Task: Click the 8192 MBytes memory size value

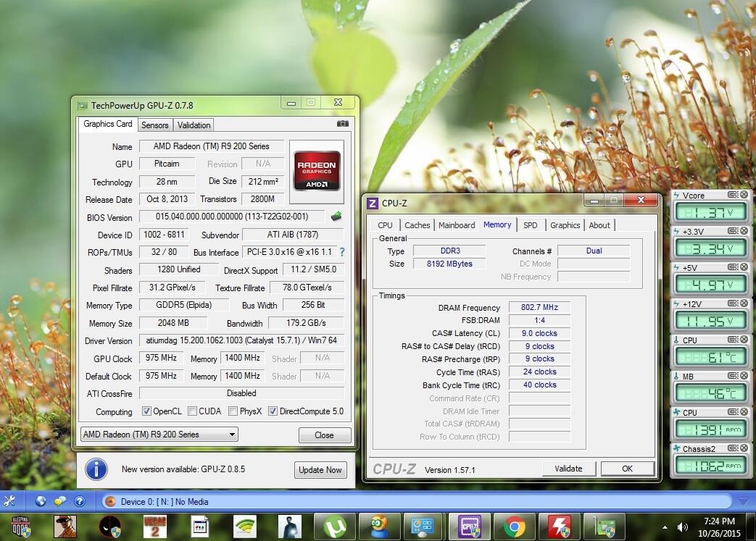Action: tap(449, 264)
